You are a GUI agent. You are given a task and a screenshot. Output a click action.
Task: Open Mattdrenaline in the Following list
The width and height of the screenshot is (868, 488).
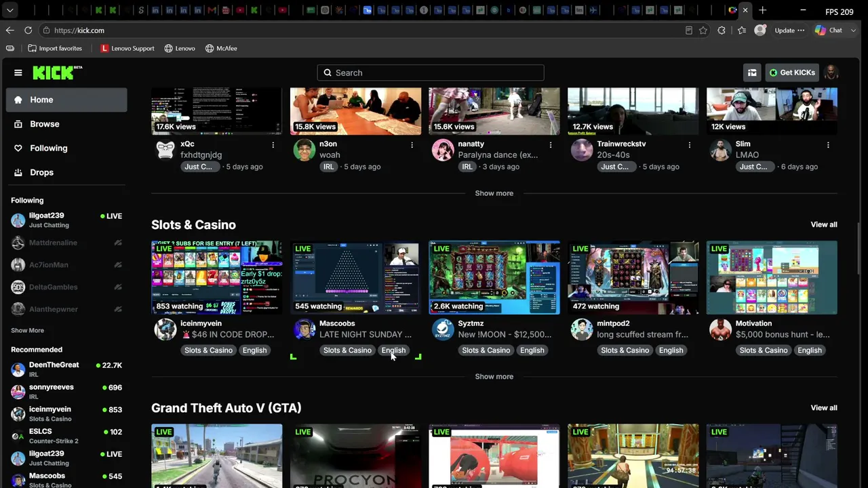point(66,243)
